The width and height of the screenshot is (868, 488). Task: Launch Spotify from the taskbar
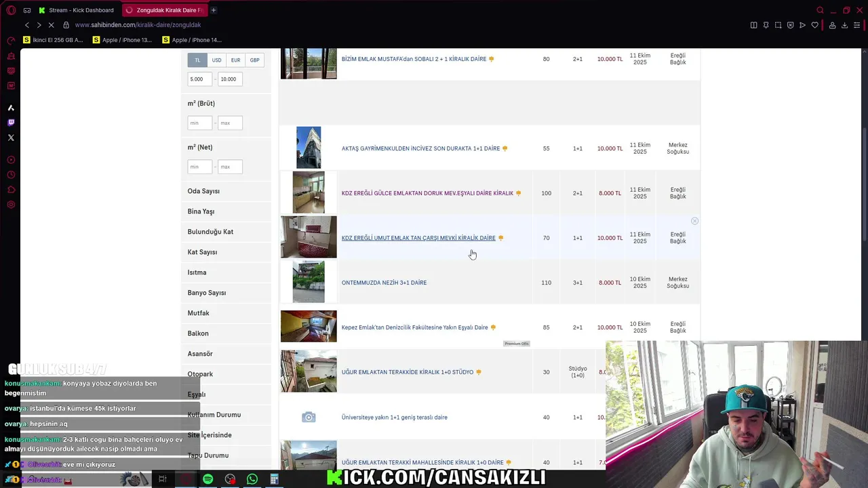(x=208, y=479)
